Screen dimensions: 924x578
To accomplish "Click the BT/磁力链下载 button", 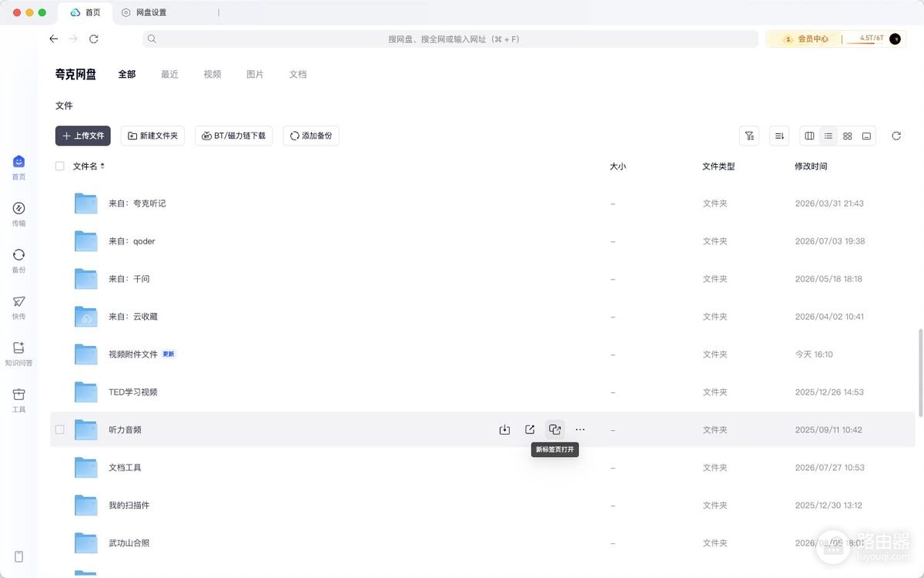I will click(x=233, y=136).
